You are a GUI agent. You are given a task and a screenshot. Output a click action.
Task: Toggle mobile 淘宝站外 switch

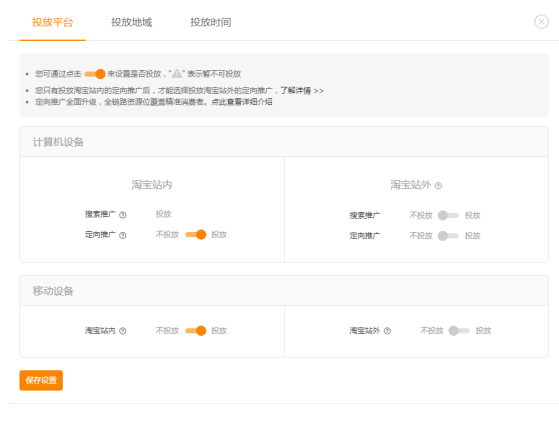(459, 331)
